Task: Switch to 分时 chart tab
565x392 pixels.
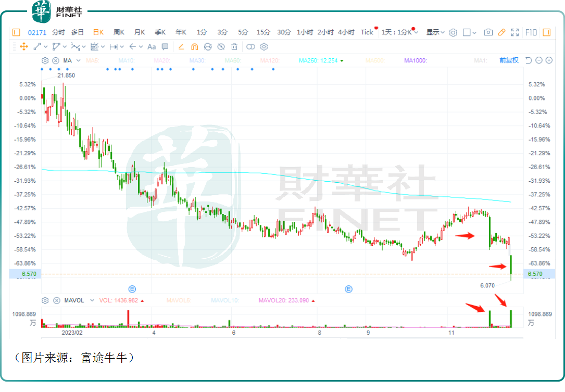Action: tap(58, 32)
